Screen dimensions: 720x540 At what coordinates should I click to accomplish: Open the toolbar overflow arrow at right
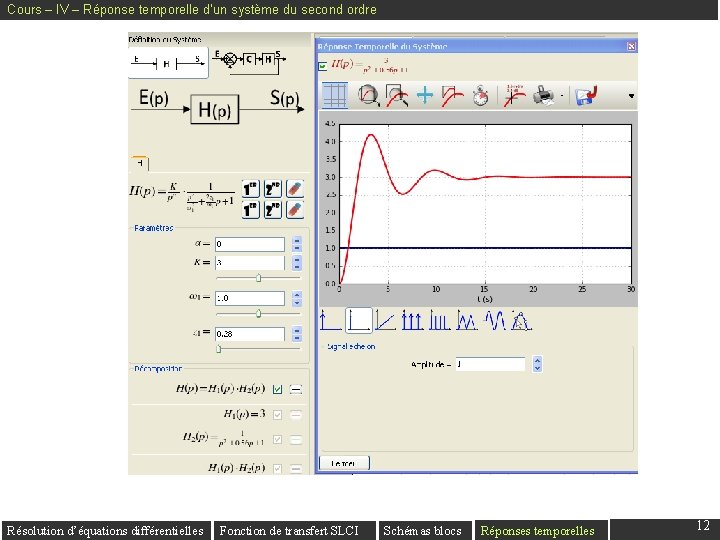coord(631,96)
